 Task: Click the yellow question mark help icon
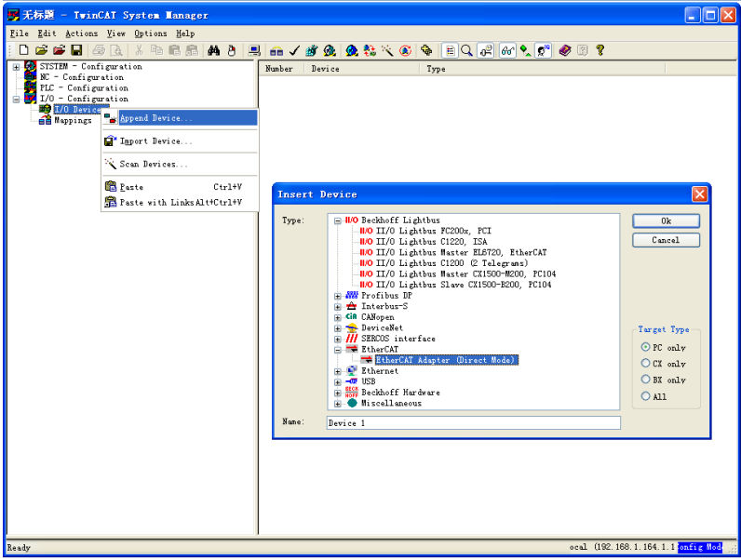tap(600, 50)
